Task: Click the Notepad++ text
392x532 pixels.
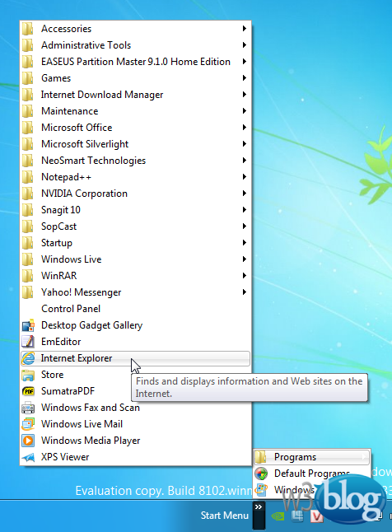Action: 66,177
